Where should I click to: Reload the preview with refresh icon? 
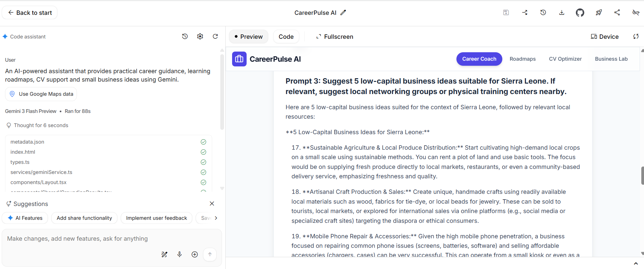(x=636, y=36)
